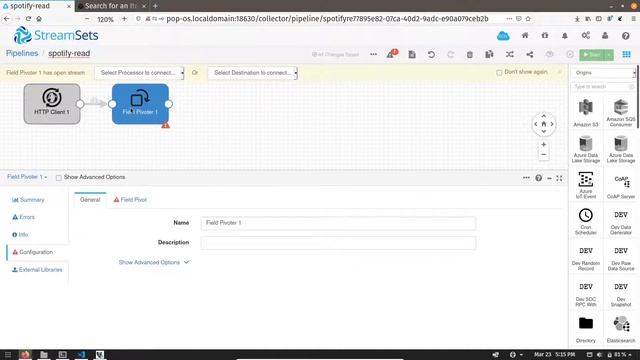Viewport: 640px width, 360px height.
Task: Open the Start button dropdown arrow
Action: point(609,54)
